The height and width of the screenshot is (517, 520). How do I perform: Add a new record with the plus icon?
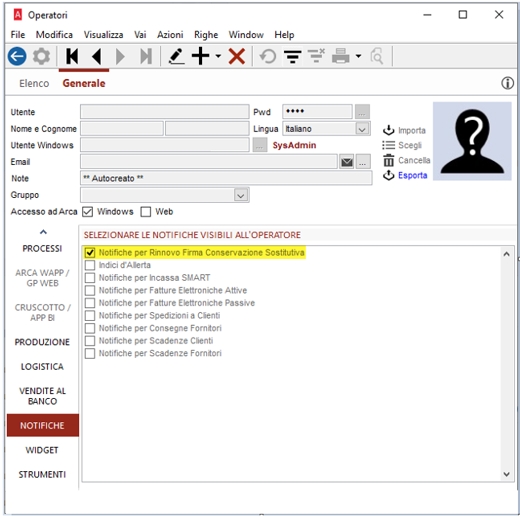click(201, 56)
